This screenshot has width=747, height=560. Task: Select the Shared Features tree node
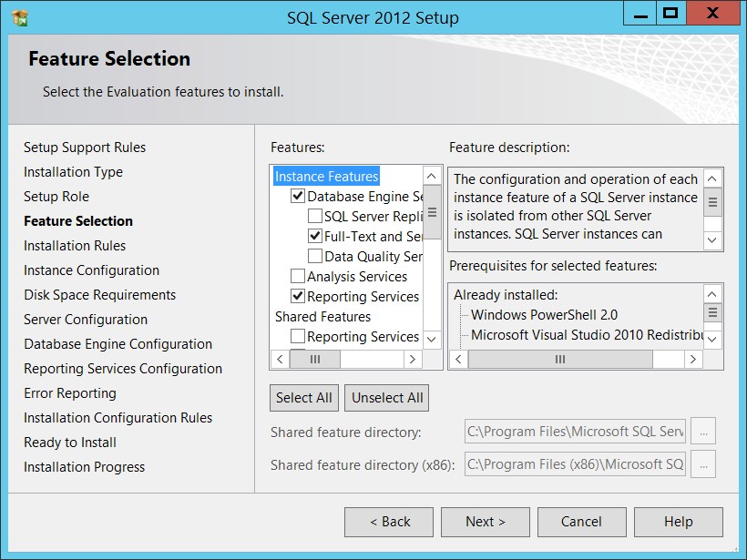coord(323,316)
